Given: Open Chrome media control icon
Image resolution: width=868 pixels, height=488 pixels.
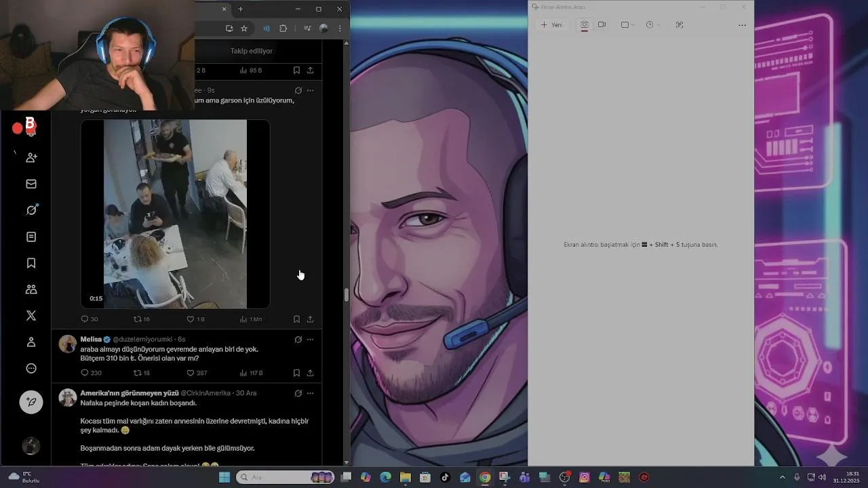Looking at the screenshot, I should tap(307, 28).
